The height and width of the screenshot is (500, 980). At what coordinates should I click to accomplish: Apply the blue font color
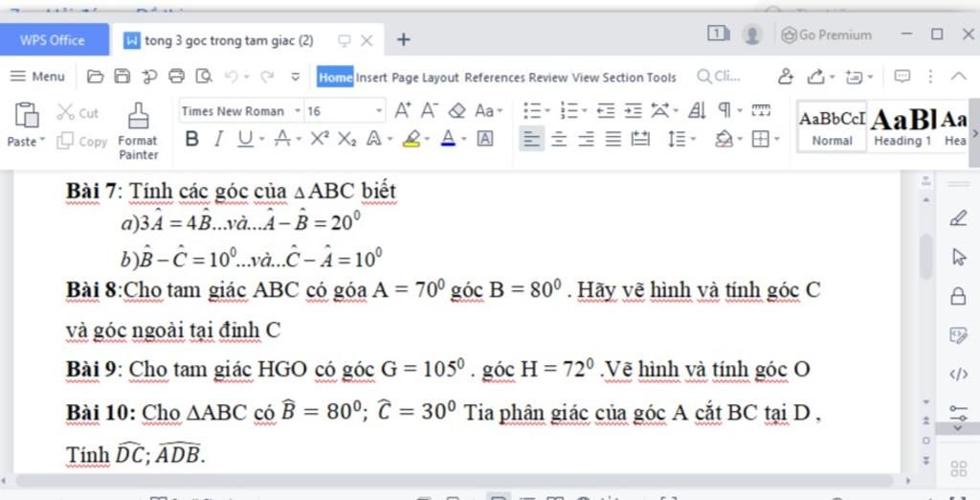point(448,138)
